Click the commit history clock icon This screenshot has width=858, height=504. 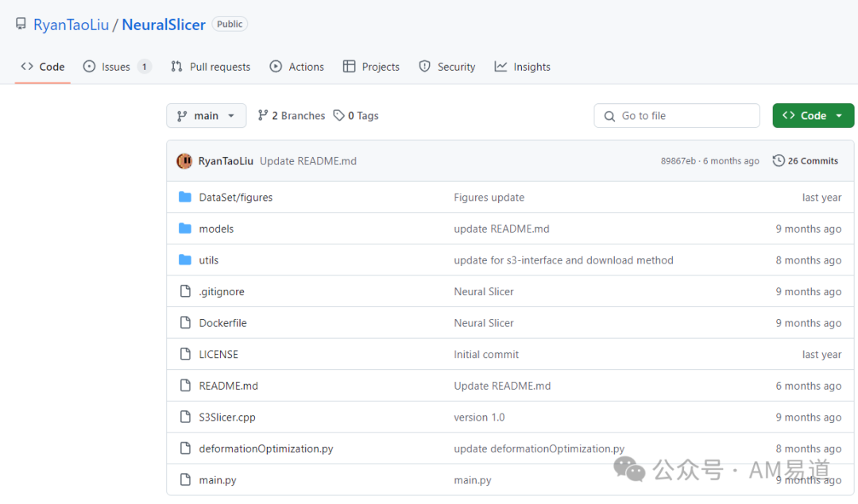[x=779, y=161]
